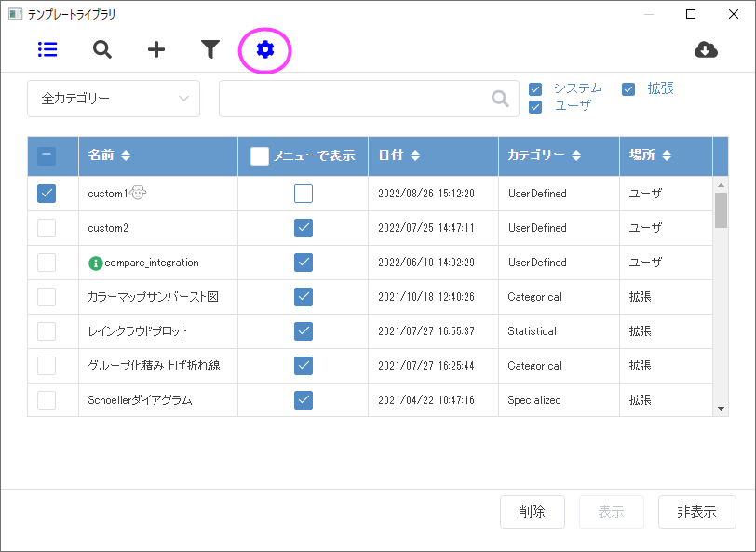Image resolution: width=756 pixels, height=552 pixels.
Task: Click date 2022/08/26 15:12:20
Action: click(x=426, y=194)
